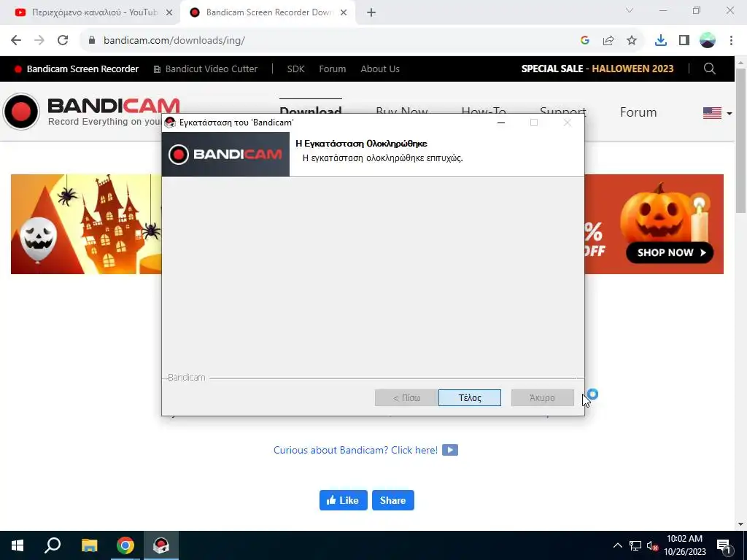Screen dimensions: 747x560
Task: Open the Windows Start menu
Action: click(x=18, y=545)
